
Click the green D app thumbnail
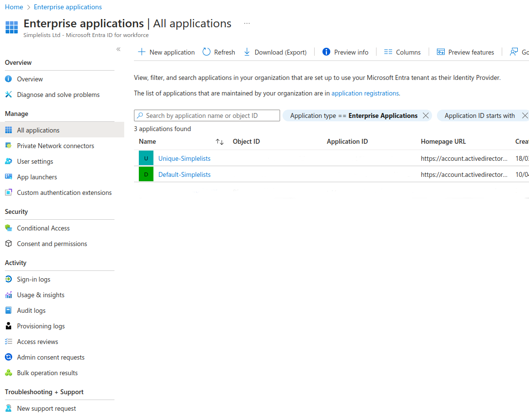146,174
